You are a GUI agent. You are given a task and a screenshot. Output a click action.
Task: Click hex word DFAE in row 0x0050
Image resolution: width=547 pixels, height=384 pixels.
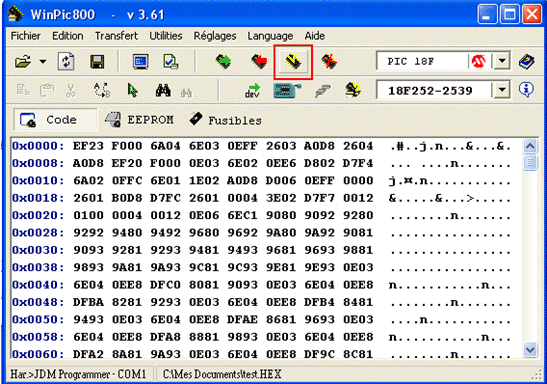click(x=242, y=319)
